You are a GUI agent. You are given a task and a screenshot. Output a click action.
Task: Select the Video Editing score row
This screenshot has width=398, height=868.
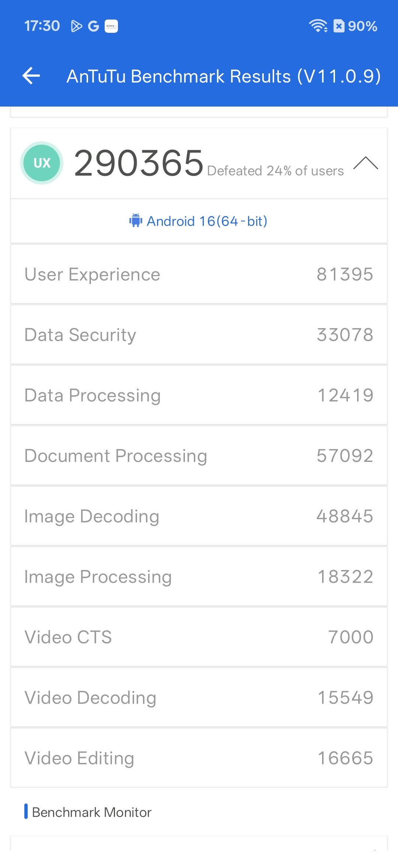tap(199, 758)
